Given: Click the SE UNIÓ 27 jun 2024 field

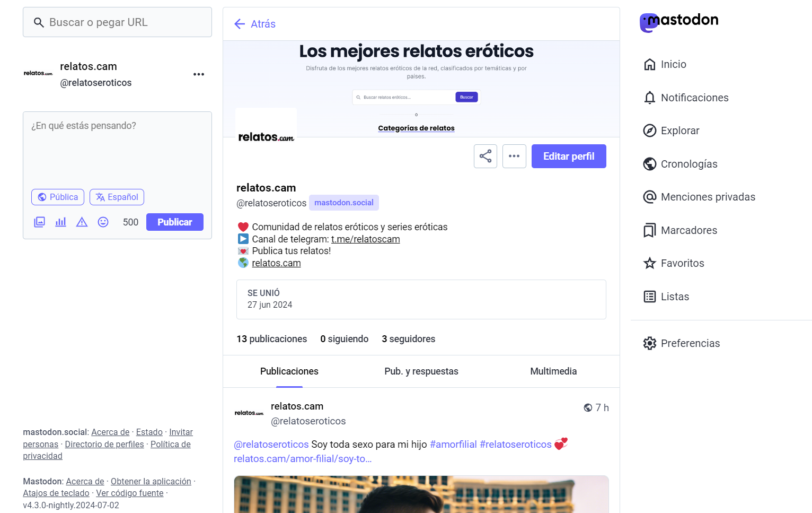Looking at the screenshot, I should (421, 299).
